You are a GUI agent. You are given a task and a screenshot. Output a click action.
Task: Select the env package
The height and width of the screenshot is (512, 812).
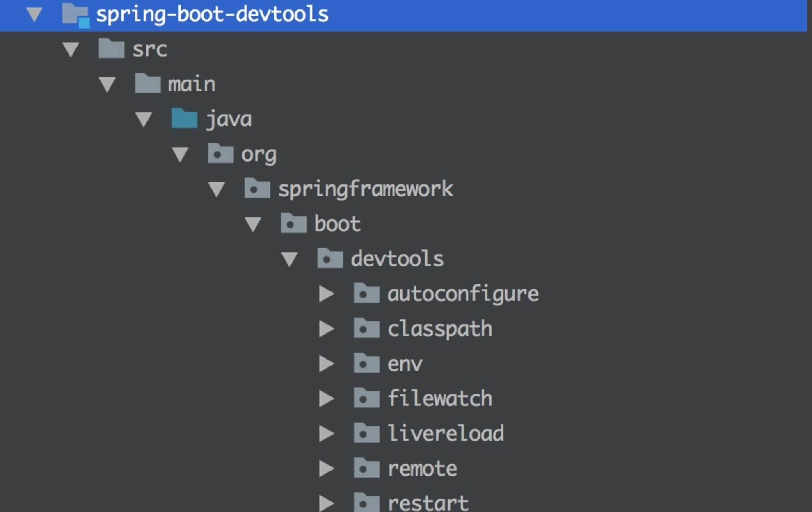(x=404, y=363)
